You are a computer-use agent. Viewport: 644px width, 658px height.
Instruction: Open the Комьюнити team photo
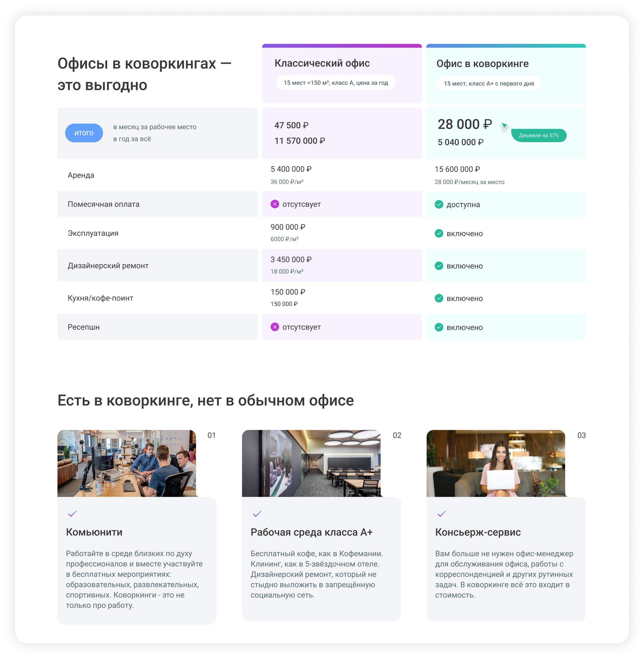click(x=127, y=463)
